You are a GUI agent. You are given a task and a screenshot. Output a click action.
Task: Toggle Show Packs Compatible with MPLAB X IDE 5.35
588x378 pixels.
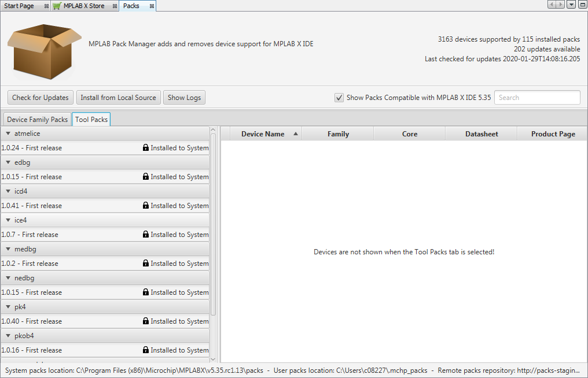pos(339,97)
